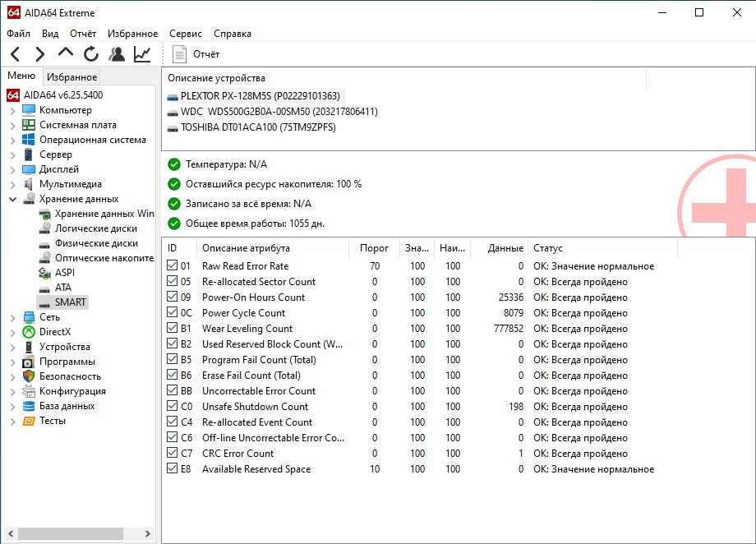Click the DirectX Xbox icon
The height and width of the screenshot is (544, 756).
[29, 332]
